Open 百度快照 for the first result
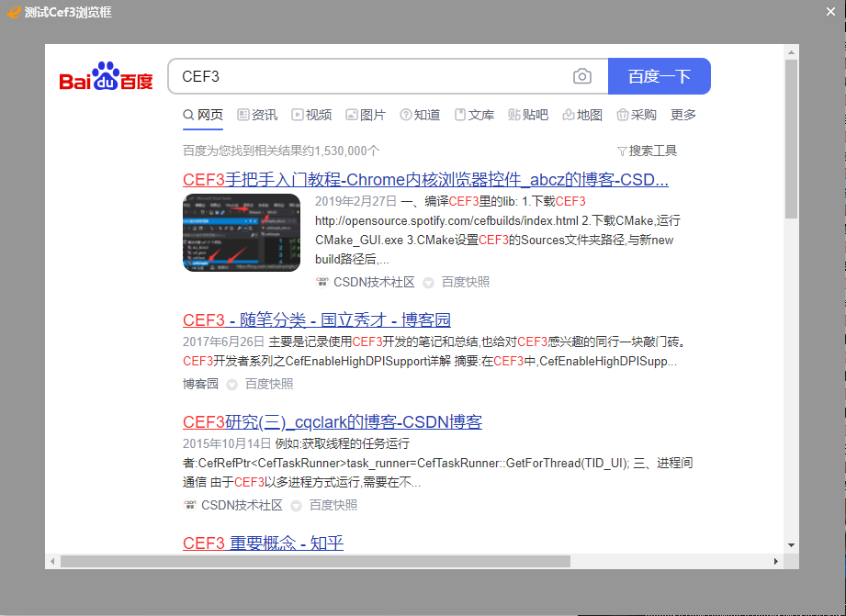 pyautogui.click(x=466, y=282)
